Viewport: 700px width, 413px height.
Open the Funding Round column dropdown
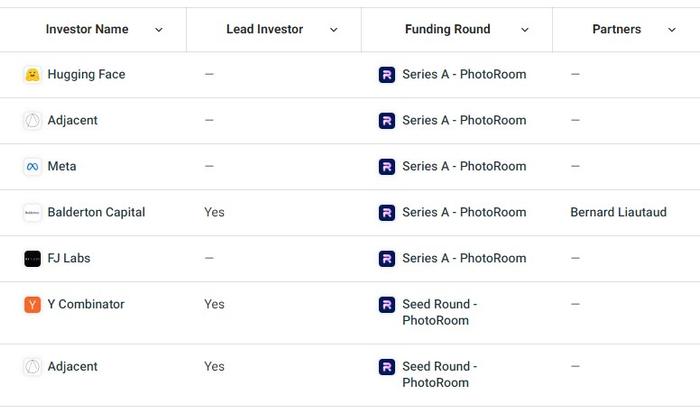pos(525,30)
